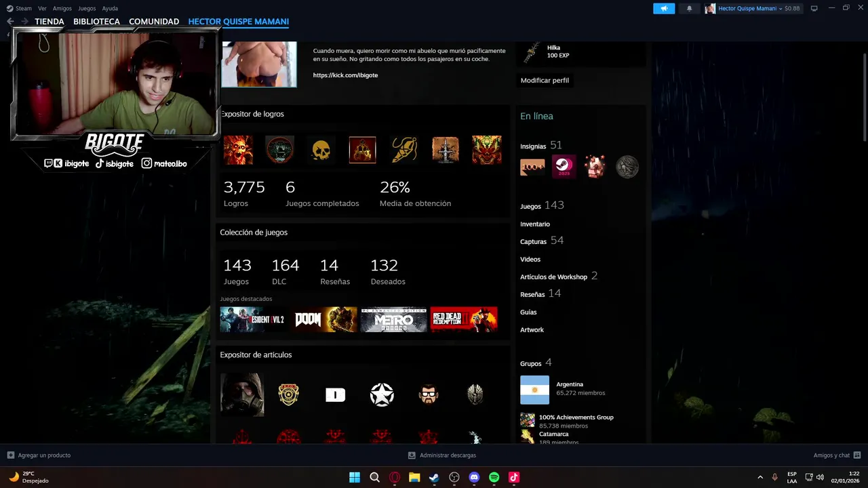
Task: Switch to Big Picture mode icon
Action: pos(814,8)
